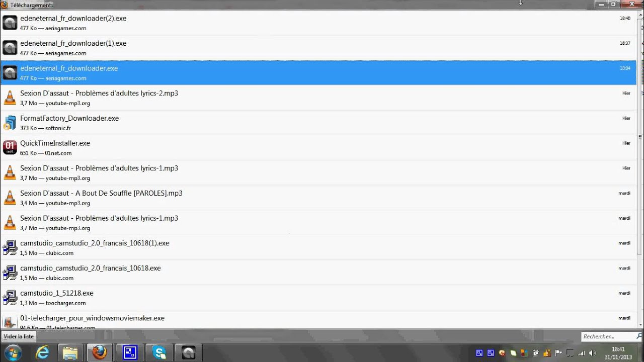This screenshot has width=644, height=362.
Task: Select Sexion D'assaut Problèmes d'adultes lyrics-2.mp3
Action: coord(99,93)
